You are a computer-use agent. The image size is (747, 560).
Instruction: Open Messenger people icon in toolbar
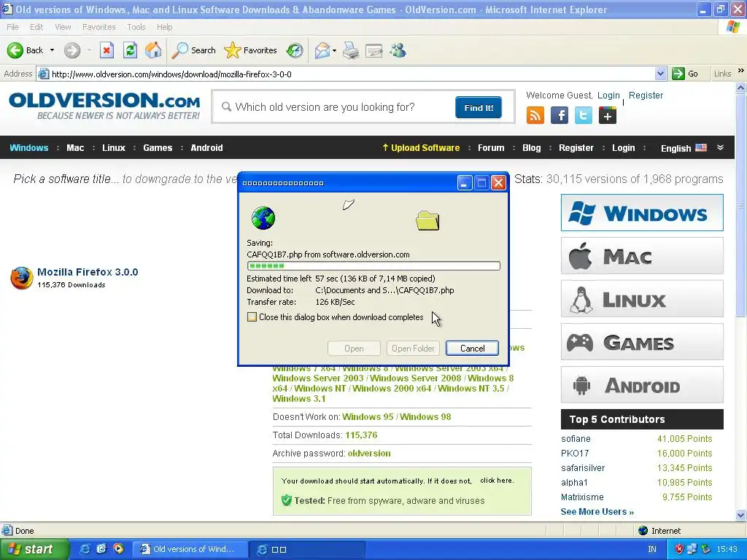[398, 50]
